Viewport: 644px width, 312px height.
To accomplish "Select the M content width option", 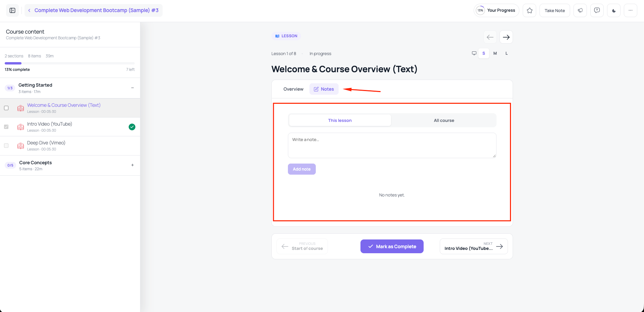I will pos(495,53).
